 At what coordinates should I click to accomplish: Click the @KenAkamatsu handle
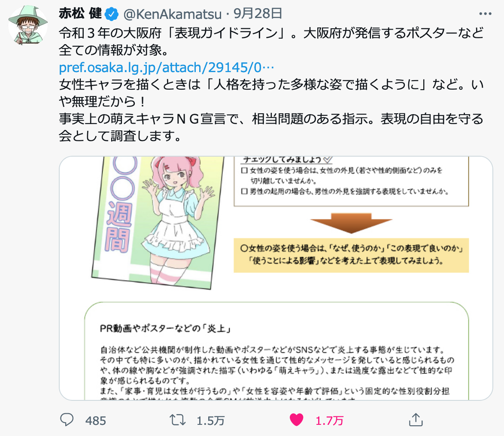(173, 14)
